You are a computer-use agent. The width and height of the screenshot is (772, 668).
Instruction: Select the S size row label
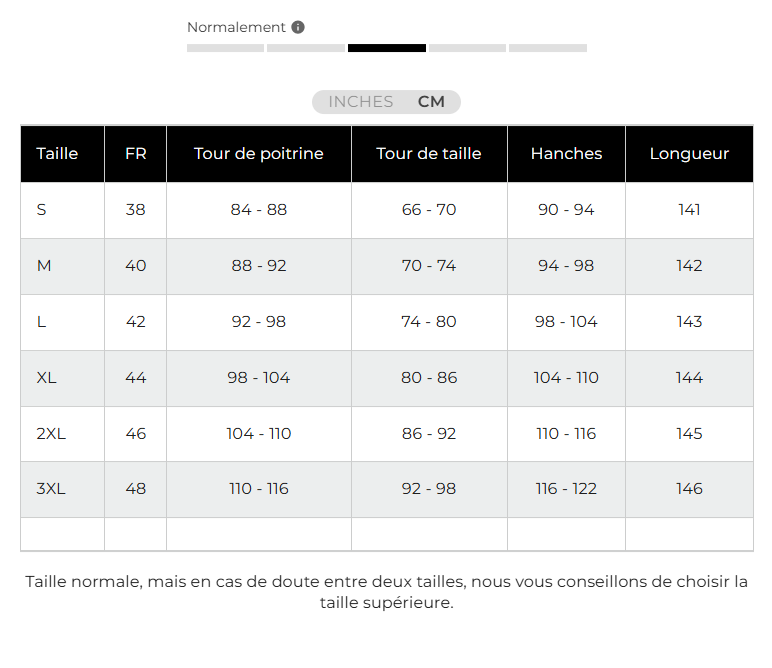41,210
